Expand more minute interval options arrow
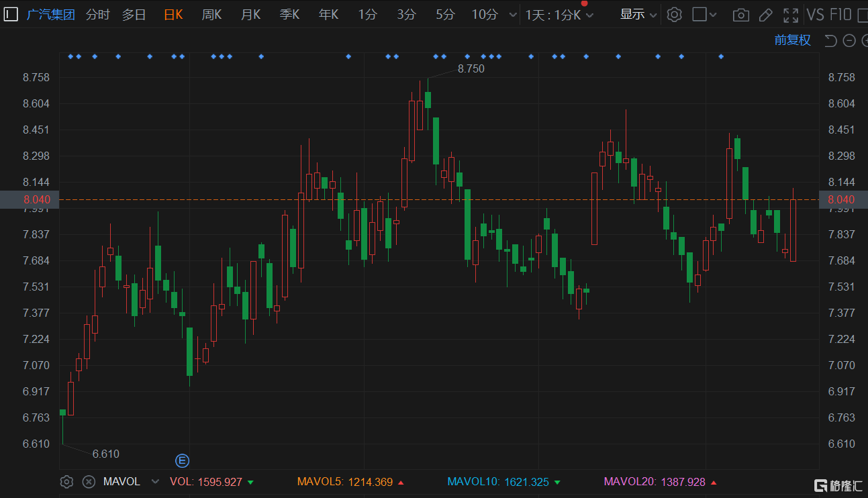This screenshot has width=868, height=498. [513, 15]
